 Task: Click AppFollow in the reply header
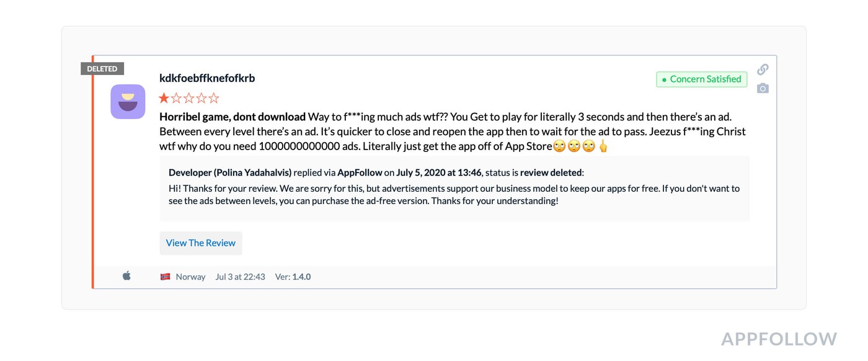coord(360,172)
